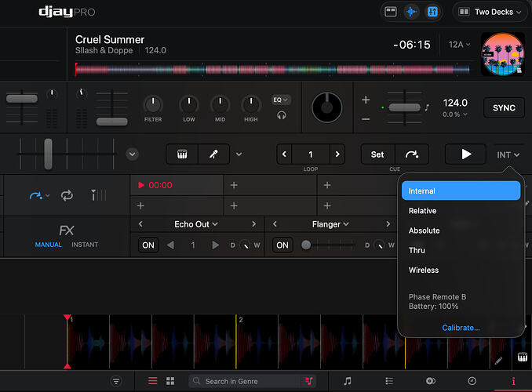Screen dimensions: 532x392
Task: Open the music library note icon
Action: 348,381
